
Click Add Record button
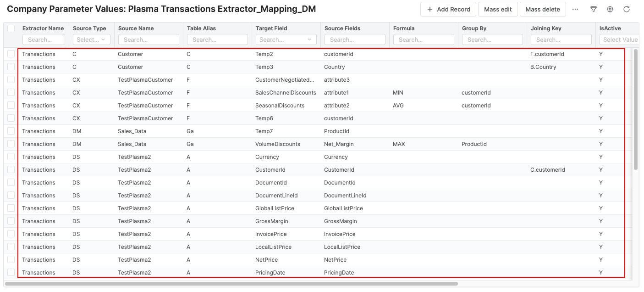tap(448, 9)
